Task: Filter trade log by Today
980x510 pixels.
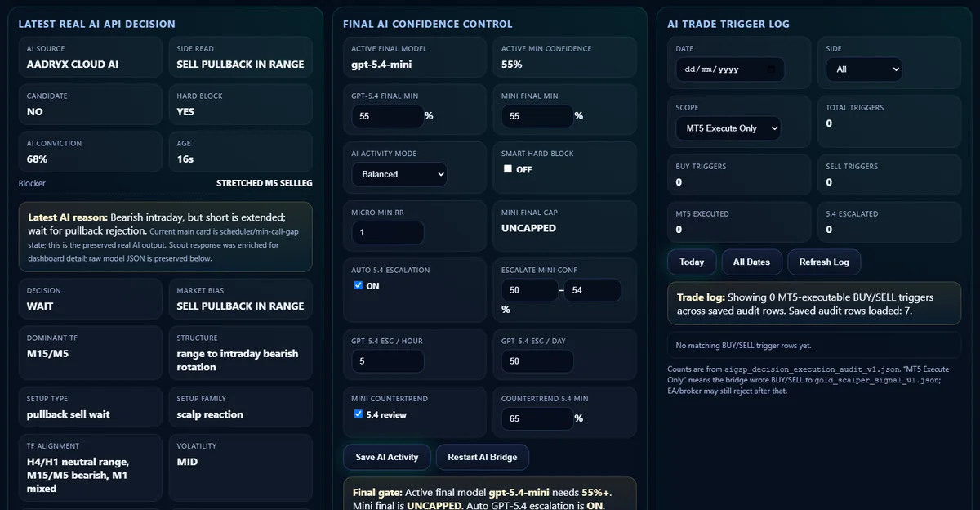Action: pyautogui.click(x=692, y=262)
